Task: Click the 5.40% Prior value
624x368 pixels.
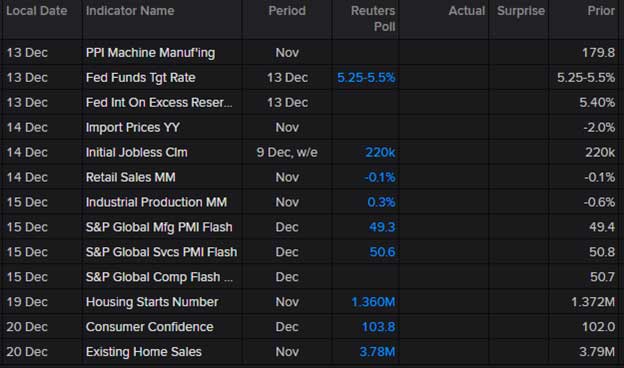Action: click(597, 103)
